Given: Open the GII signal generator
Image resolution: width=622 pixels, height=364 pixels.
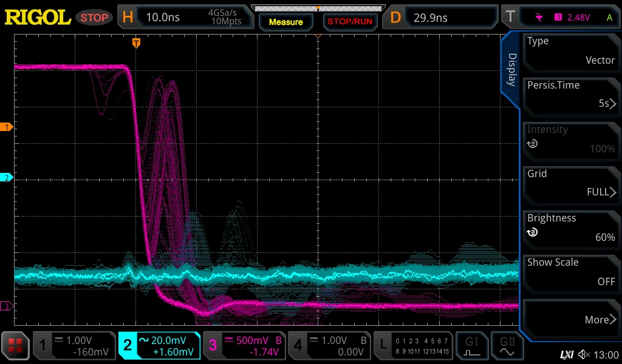Looking at the screenshot, I should tap(507, 346).
